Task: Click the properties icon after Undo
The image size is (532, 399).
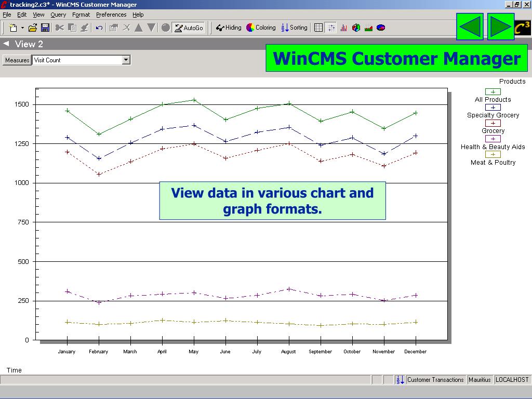Action: click(x=114, y=28)
